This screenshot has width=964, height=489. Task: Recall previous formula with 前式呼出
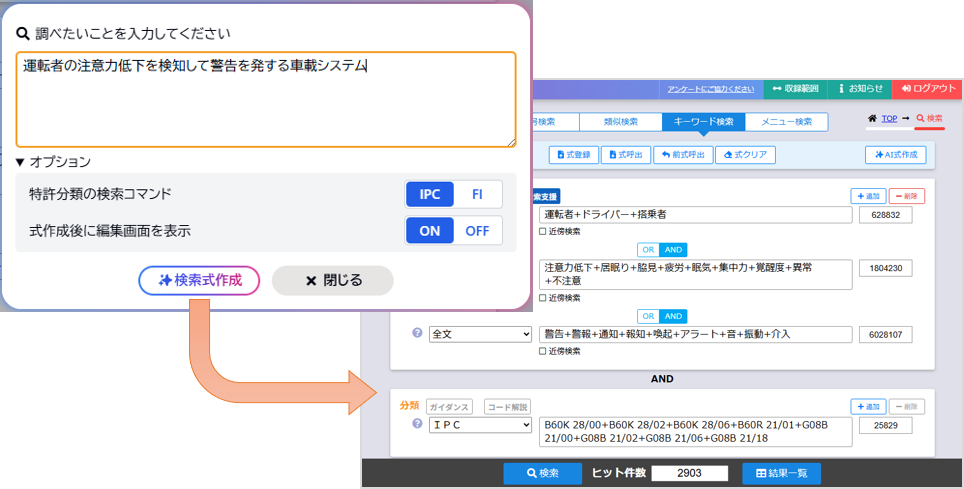pos(683,155)
